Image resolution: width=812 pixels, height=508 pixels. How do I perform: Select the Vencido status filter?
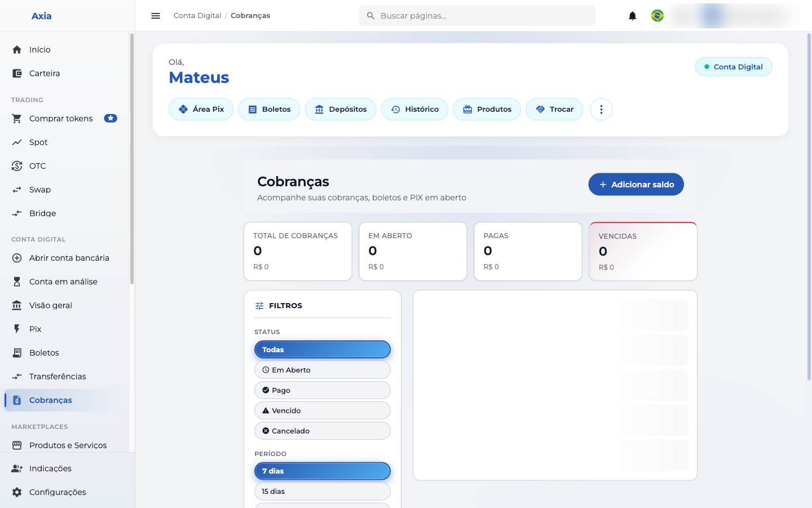point(323,410)
